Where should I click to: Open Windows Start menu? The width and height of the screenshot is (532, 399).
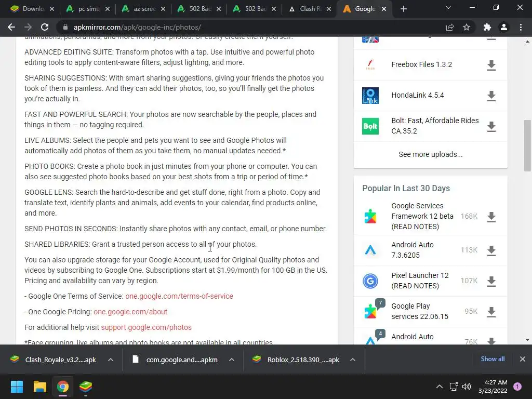17,387
